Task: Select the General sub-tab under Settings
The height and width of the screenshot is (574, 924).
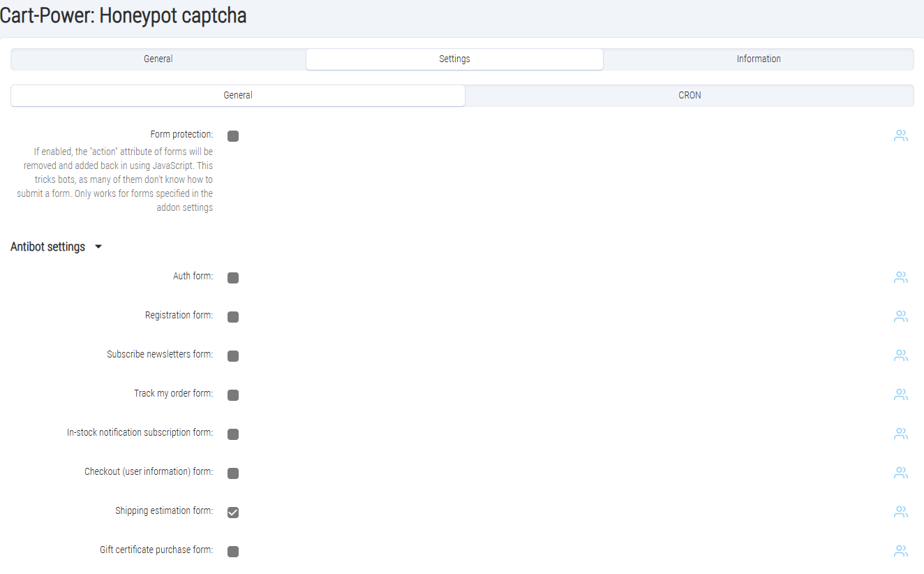Action: point(238,95)
